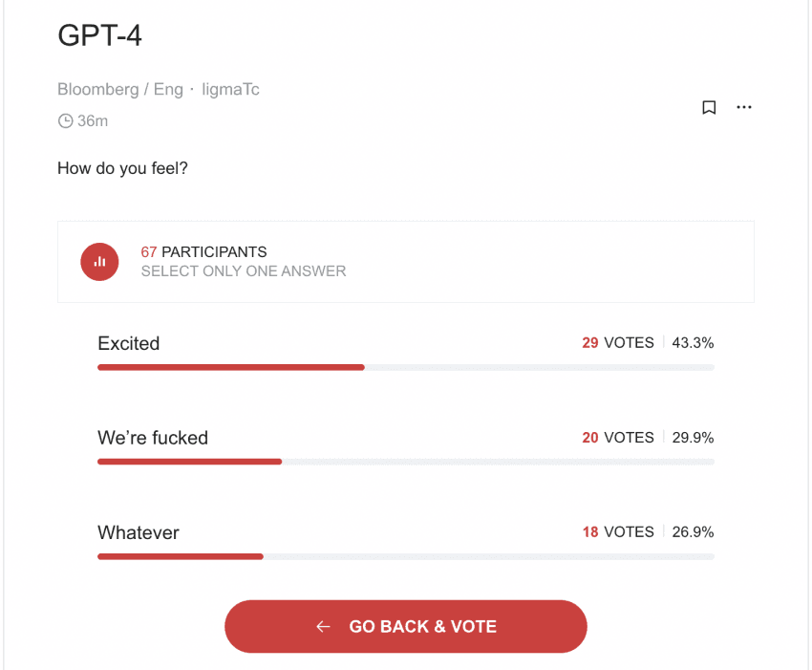Click the red poll chart icon
Screen dimensions: 812x670
coord(99,262)
